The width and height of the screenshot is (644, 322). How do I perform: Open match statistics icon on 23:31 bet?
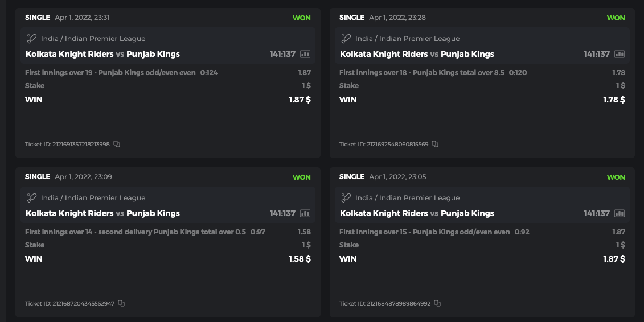tap(305, 55)
